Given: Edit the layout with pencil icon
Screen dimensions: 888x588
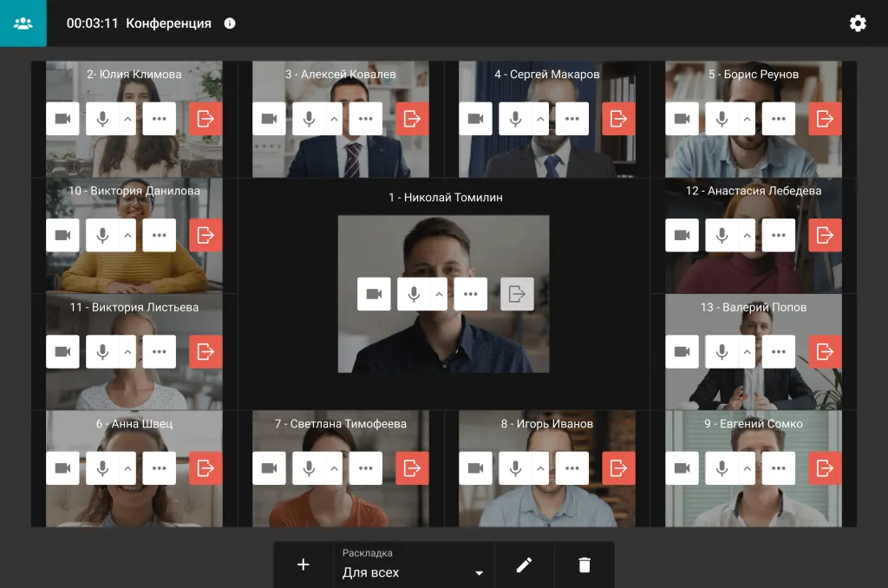Looking at the screenshot, I should (524, 565).
